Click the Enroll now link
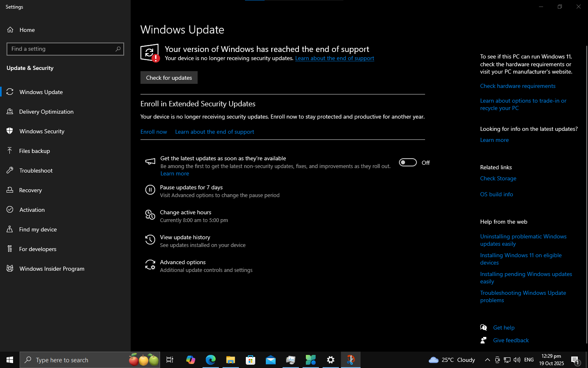Image resolution: width=588 pixels, height=368 pixels. click(154, 132)
